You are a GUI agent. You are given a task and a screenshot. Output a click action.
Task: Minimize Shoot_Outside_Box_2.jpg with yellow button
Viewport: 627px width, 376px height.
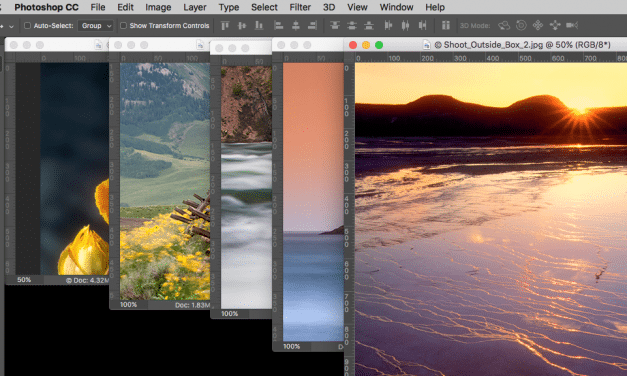[366, 45]
